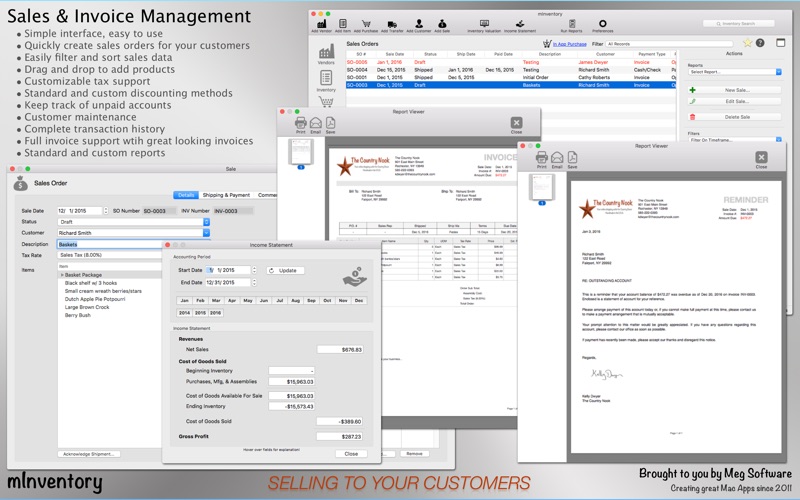
Task: Click the Add Vendor toolbar icon
Action: (322, 22)
